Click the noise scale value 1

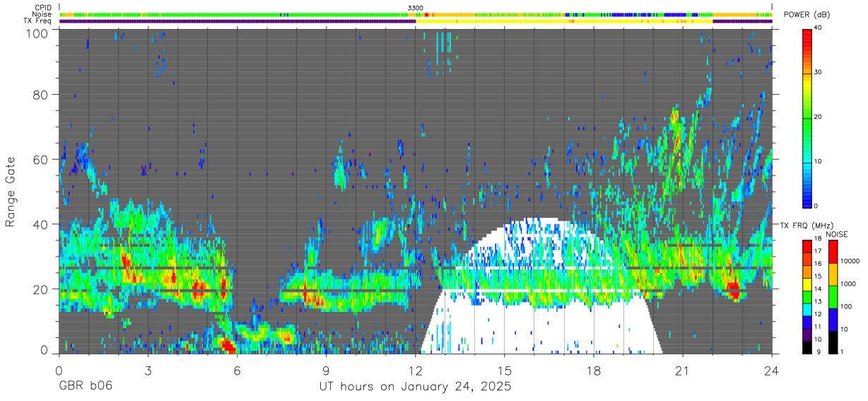(840, 351)
